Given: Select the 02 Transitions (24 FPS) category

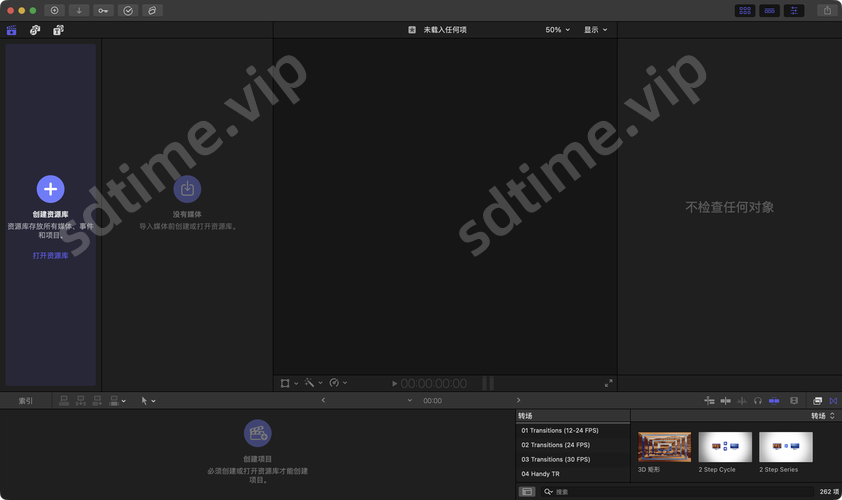Looking at the screenshot, I should (x=555, y=445).
